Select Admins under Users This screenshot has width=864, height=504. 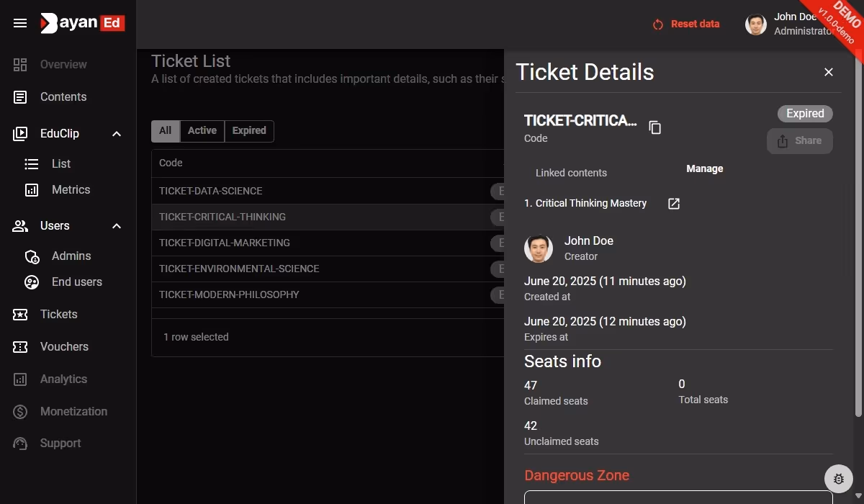point(71,256)
